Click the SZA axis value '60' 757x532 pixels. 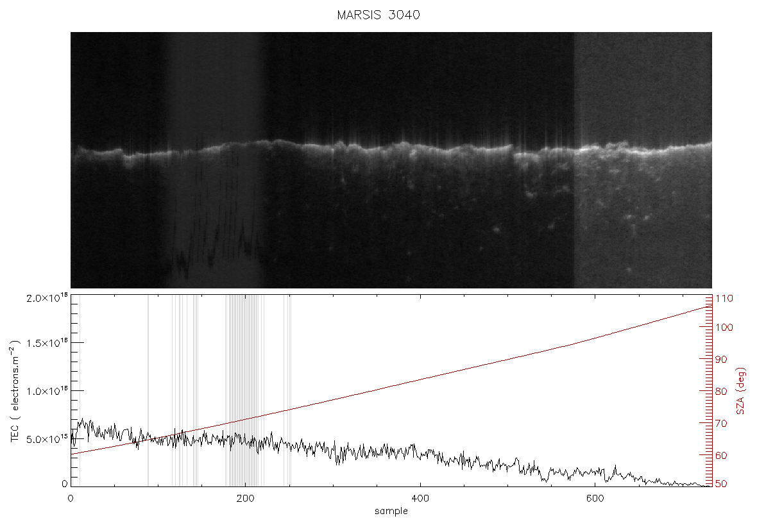(721, 455)
